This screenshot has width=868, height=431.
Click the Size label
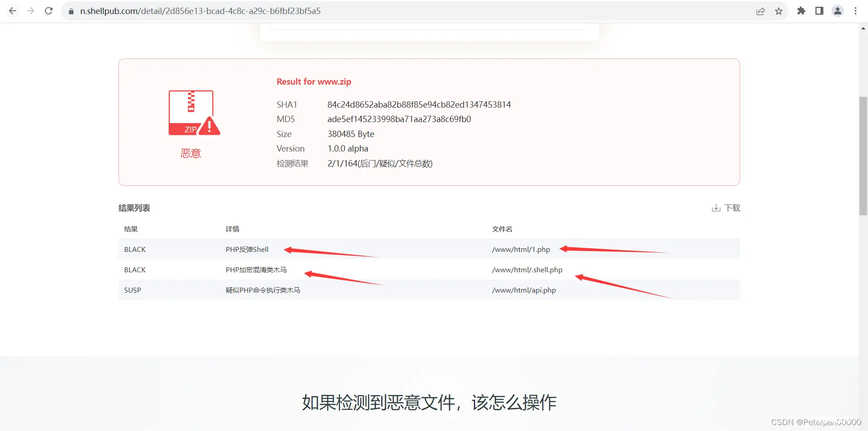284,134
